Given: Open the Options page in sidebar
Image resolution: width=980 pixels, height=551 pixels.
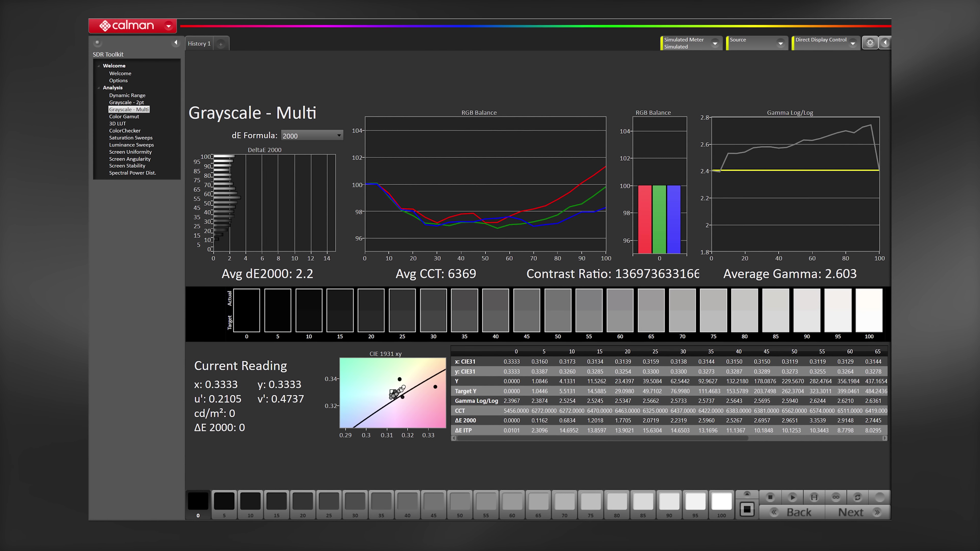Looking at the screenshot, I should pyautogui.click(x=118, y=81).
